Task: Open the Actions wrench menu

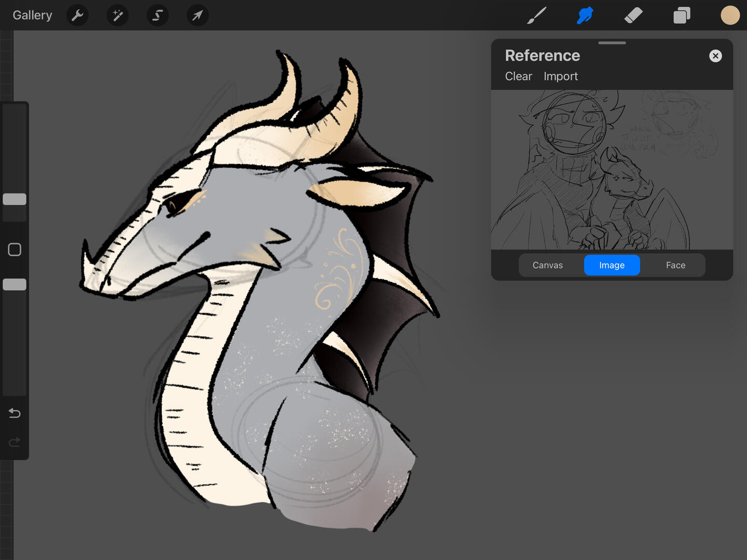Action: pos(78,16)
